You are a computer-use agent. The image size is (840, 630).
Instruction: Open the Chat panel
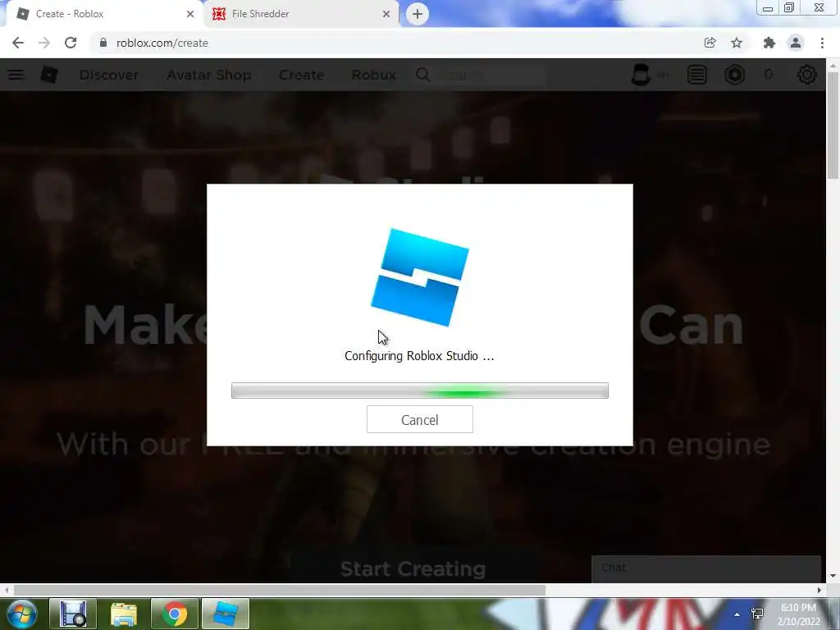pyautogui.click(x=706, y=568)
